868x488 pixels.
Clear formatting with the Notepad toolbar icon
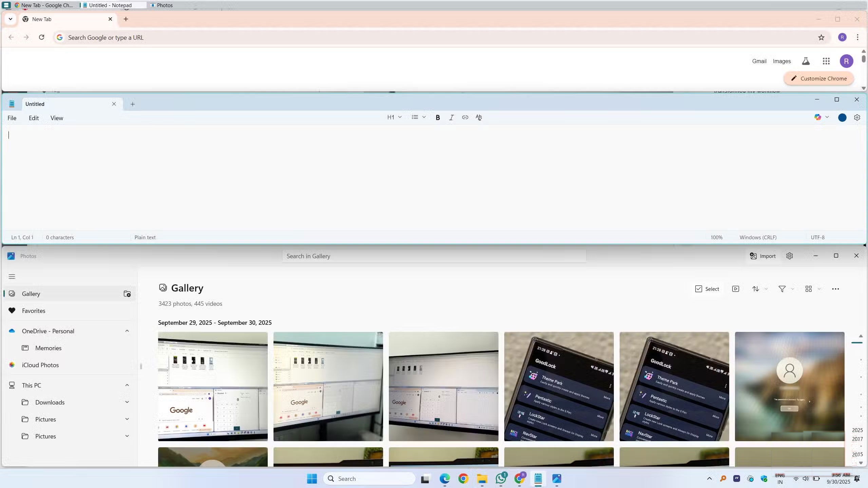point(478,117)
